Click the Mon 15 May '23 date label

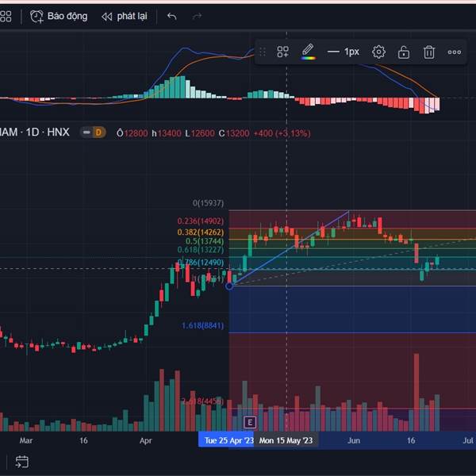[x=286, y=440]
